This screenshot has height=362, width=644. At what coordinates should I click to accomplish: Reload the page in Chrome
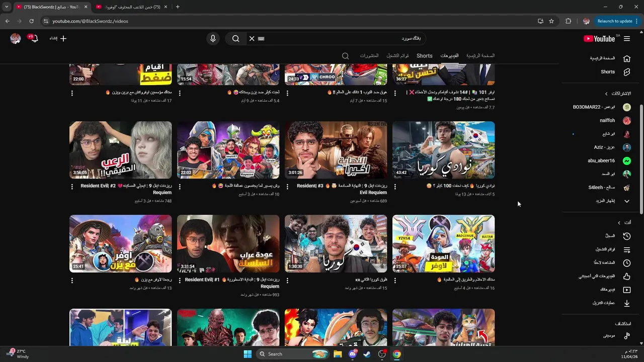[31, 21]
